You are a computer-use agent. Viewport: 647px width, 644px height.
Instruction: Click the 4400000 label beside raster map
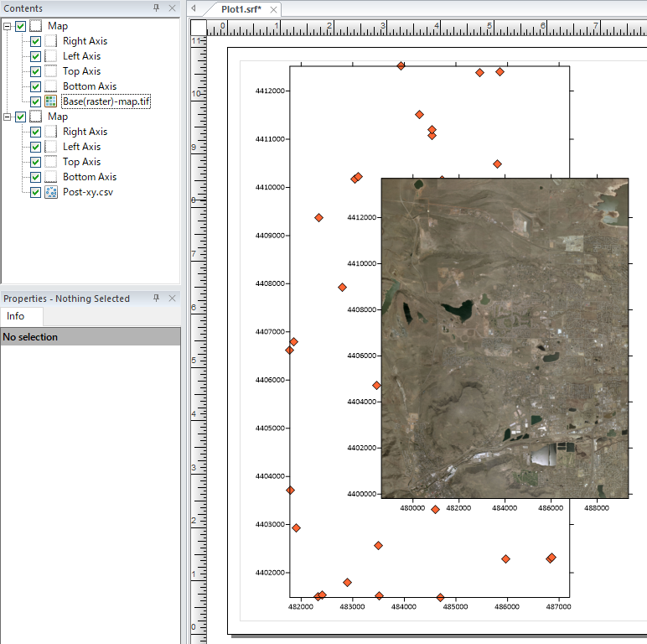coord(362,494)
